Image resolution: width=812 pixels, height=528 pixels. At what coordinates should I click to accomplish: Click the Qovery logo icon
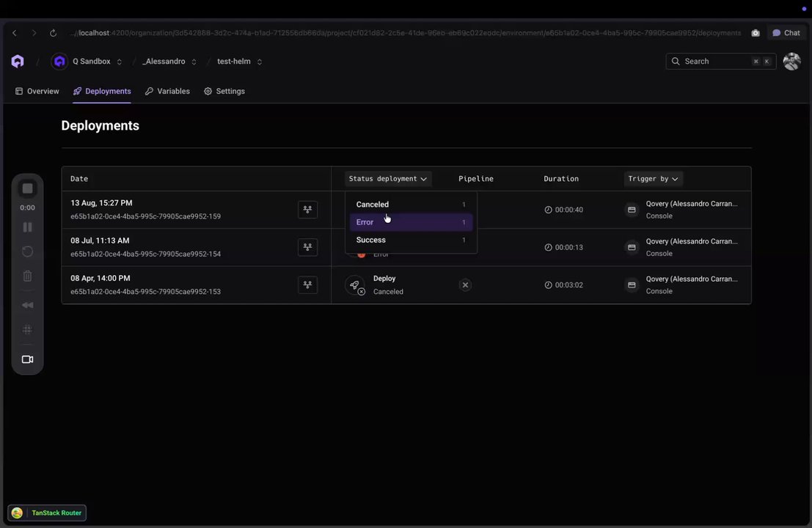tap(18, 62)
